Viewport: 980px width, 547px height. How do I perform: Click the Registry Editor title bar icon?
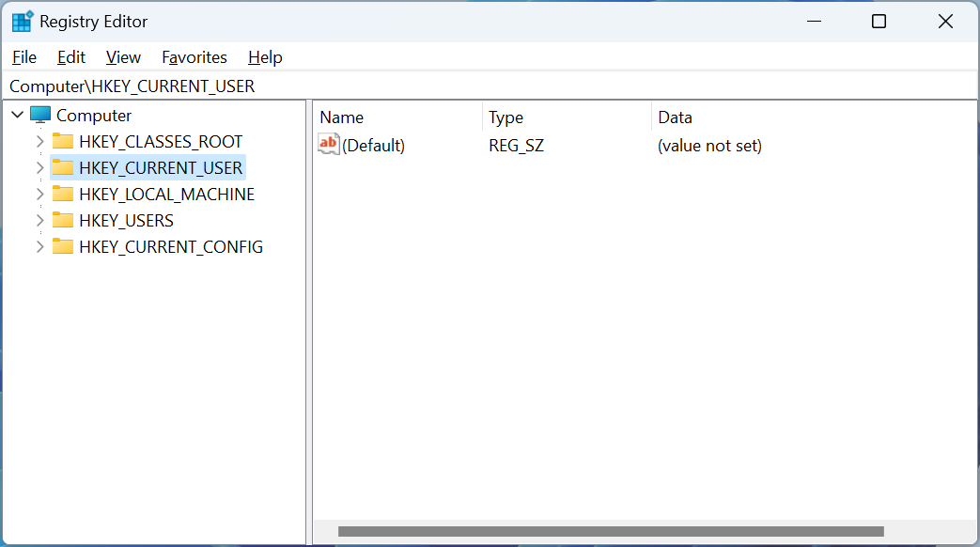click(x=21, y=20)
